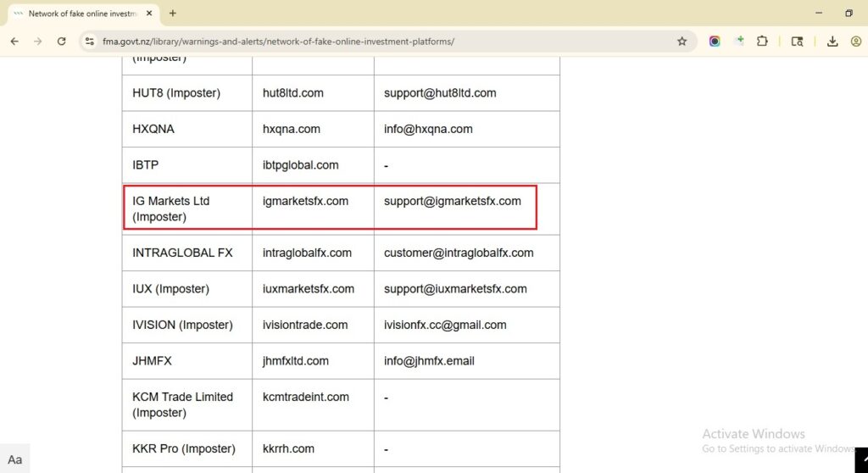Viewport: 868px width, 473px height.
Task: Bookmark this page with the star
Action: 682,42
